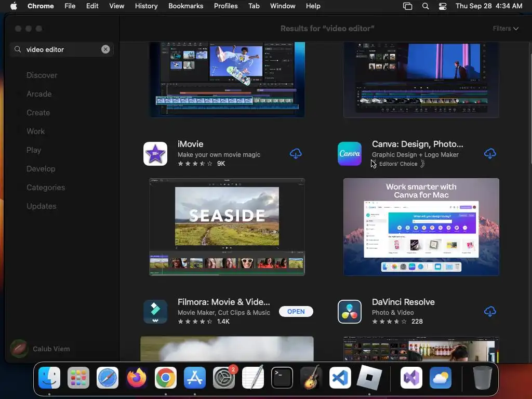The image size is (532, 399).
Task: Open Visual Studio from the Dock
Action: pos(411,378)
